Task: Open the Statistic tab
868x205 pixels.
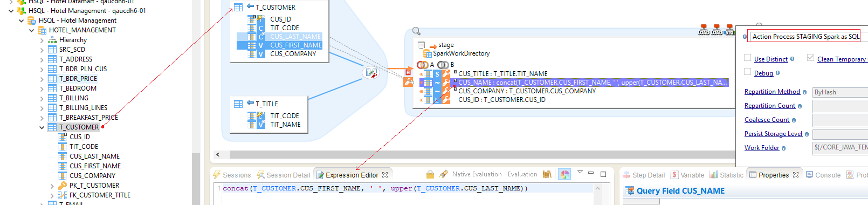Action: pyautogui.click(x=726, y=175)
